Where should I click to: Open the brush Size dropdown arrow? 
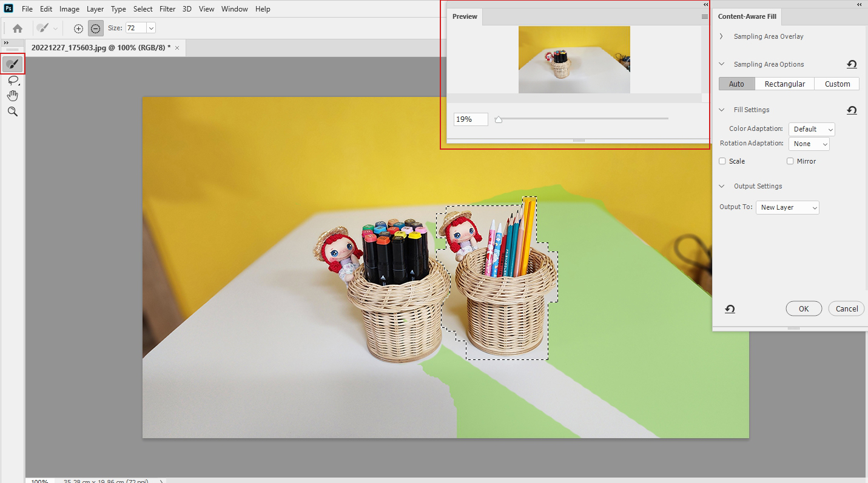[x=151, y=28]
